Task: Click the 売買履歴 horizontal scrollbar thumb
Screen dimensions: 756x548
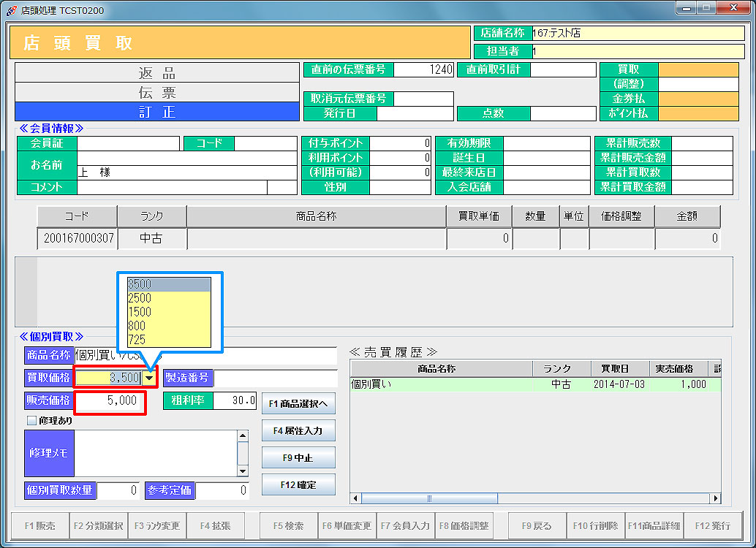Action: tap(428, 498)
